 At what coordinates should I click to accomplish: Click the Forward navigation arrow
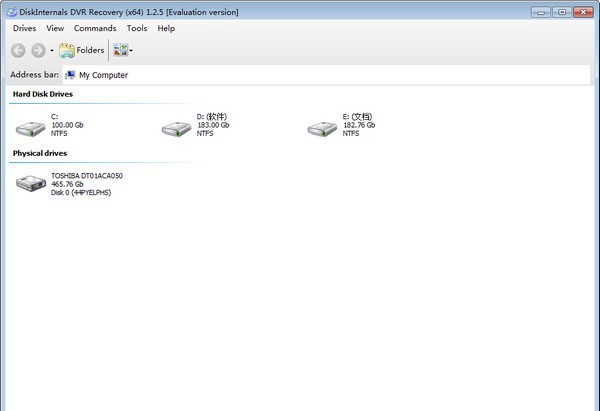click(x=38, y=51)
